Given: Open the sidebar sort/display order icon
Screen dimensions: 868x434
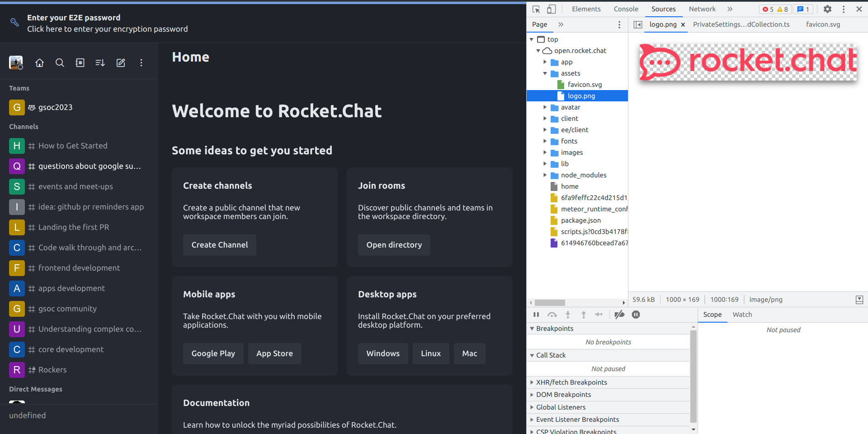Looking at the screenshot, I should coord(100,63).
